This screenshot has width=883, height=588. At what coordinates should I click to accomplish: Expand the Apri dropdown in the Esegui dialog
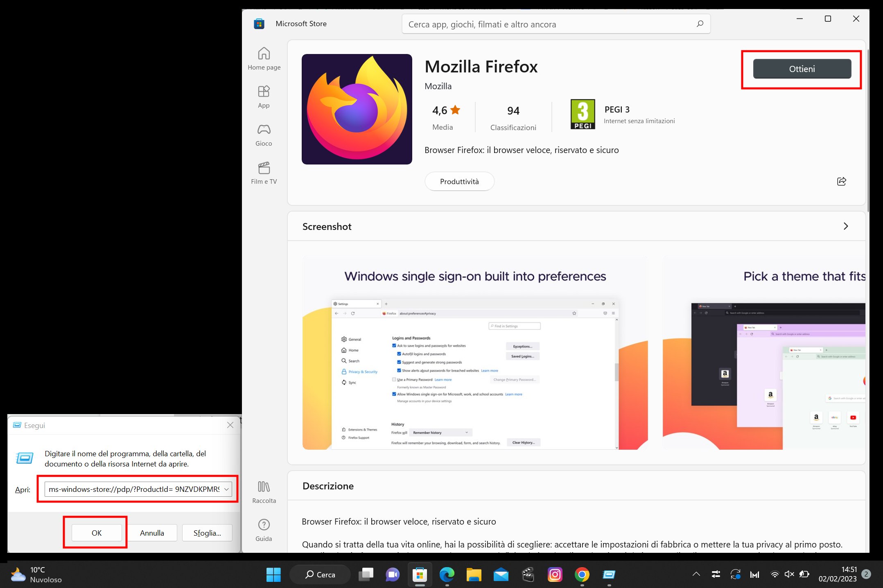[x=227, y=489]
